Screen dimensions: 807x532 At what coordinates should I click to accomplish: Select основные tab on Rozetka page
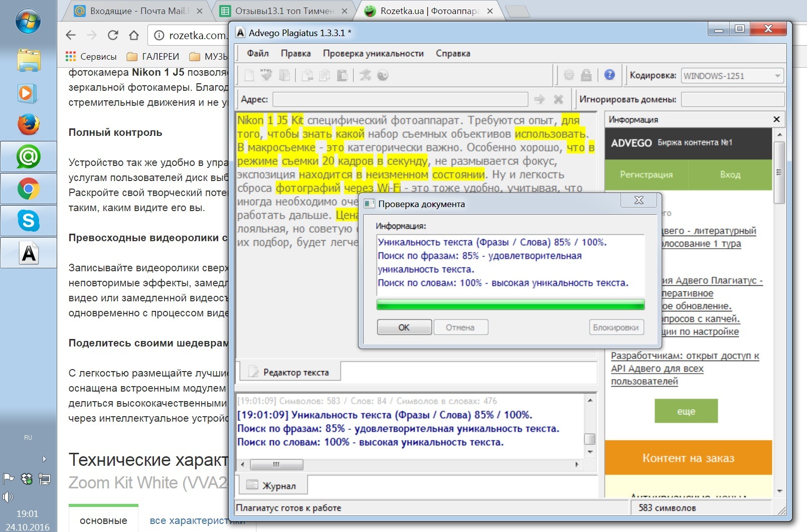coord(103,520)
